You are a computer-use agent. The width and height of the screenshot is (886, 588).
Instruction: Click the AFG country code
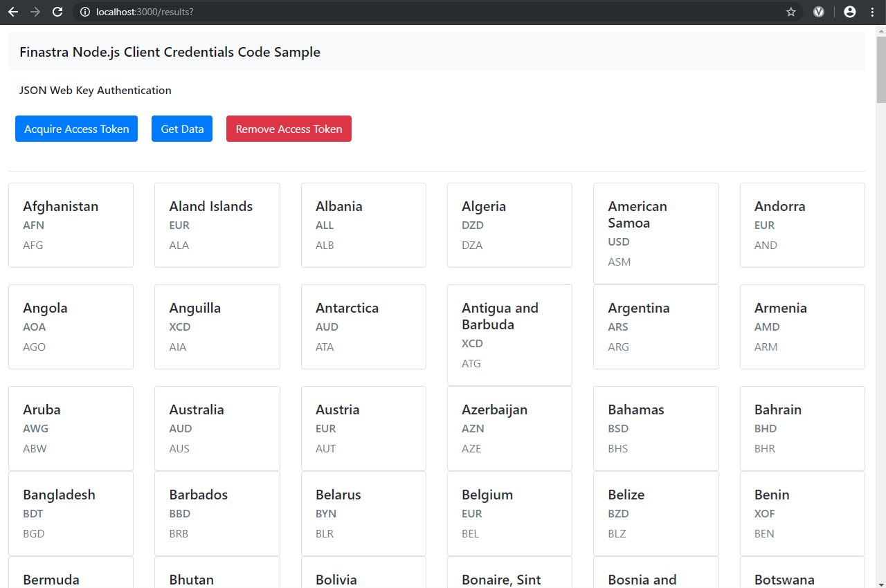[x=33, y=245]
